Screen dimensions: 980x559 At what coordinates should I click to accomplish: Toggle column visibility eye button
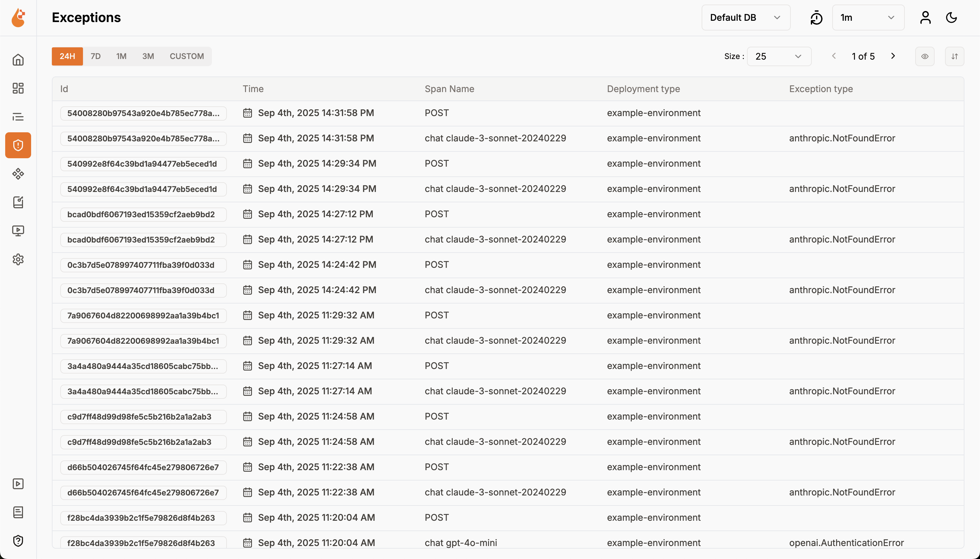(x=925, y=56)
